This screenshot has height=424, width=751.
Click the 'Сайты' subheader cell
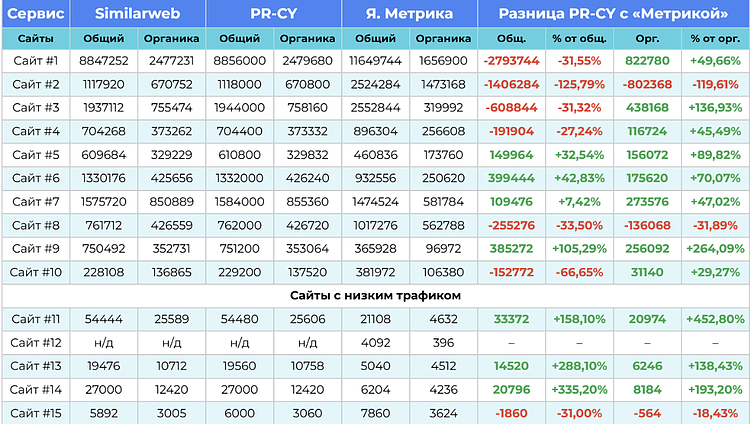click(36, 38)
